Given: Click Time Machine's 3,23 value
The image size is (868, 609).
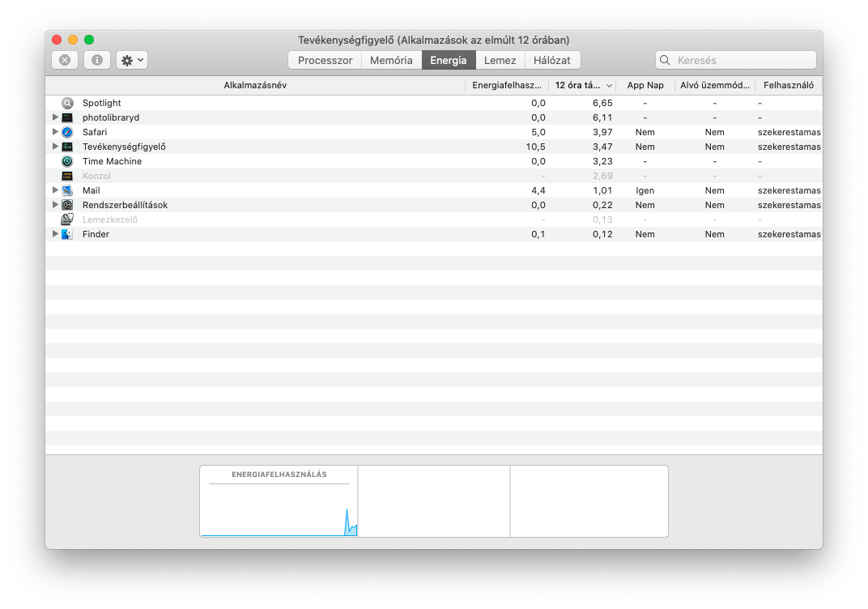Looking at the screenshot, I should point(602,161).
